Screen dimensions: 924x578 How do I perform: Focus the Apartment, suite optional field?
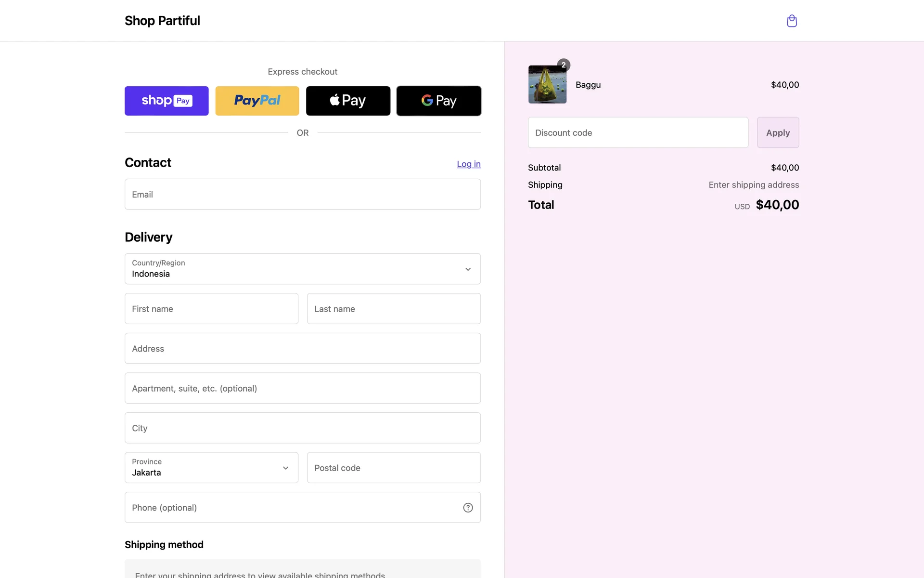click(302, 388)
